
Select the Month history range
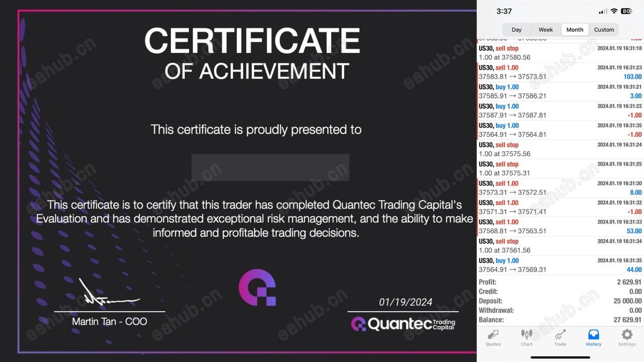[575, 30]
